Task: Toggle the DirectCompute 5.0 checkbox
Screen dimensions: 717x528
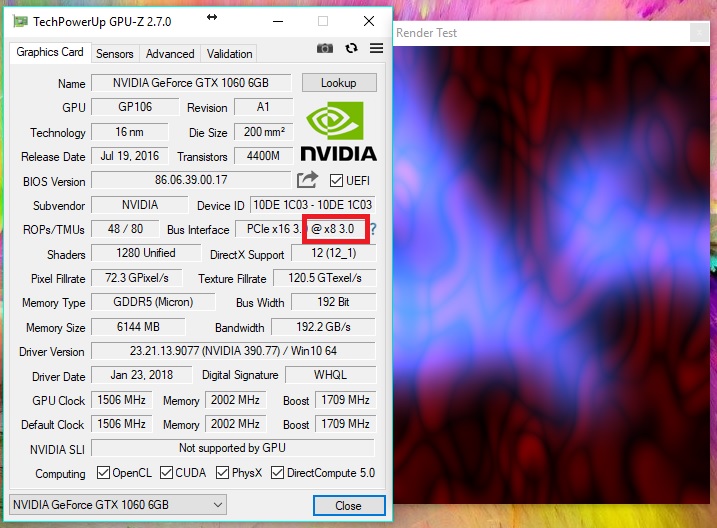Action: click(277, 472)
